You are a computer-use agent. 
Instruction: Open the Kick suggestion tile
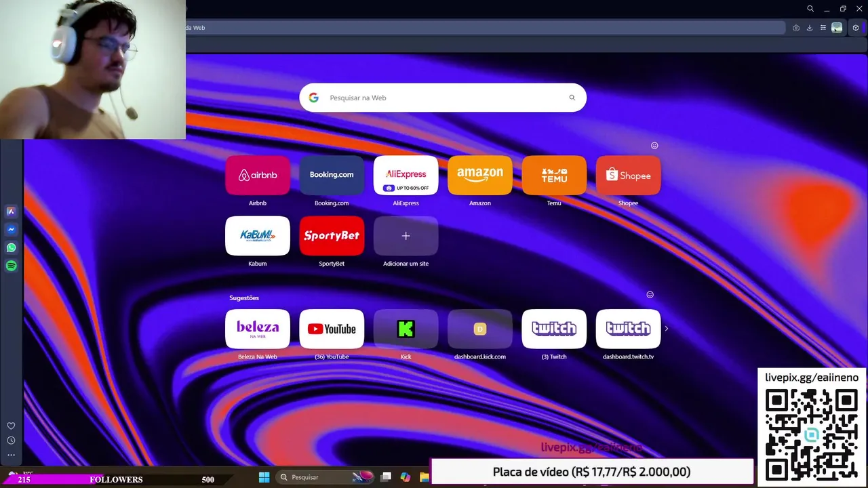tap(406, 329)
